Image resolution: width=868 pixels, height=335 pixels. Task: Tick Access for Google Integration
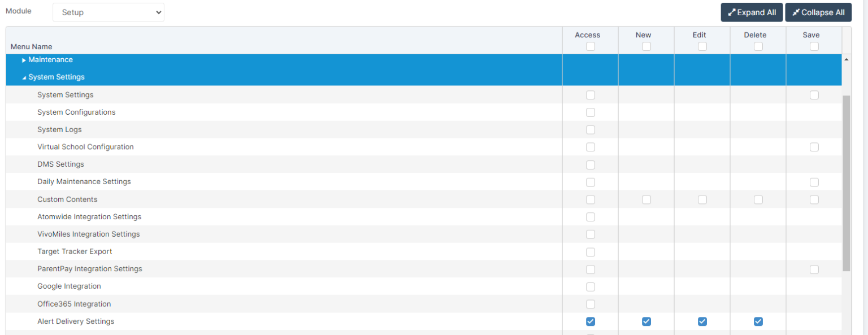(591, 286)
